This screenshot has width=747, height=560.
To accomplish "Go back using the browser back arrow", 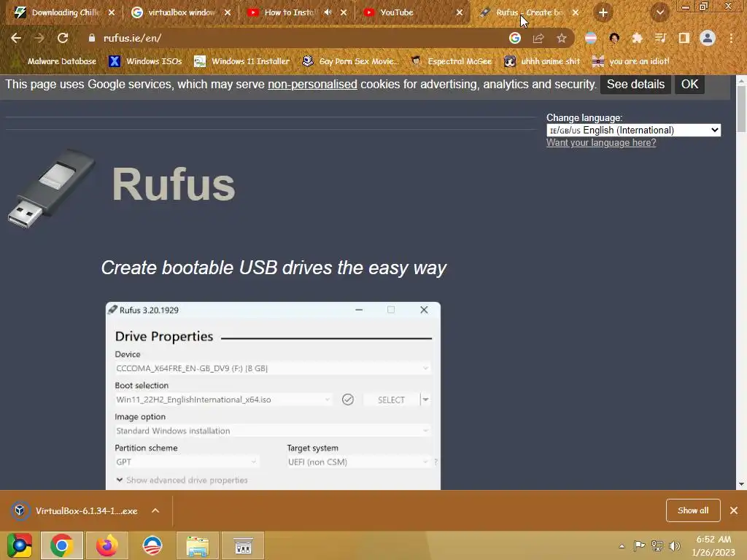I will [16, 38].
